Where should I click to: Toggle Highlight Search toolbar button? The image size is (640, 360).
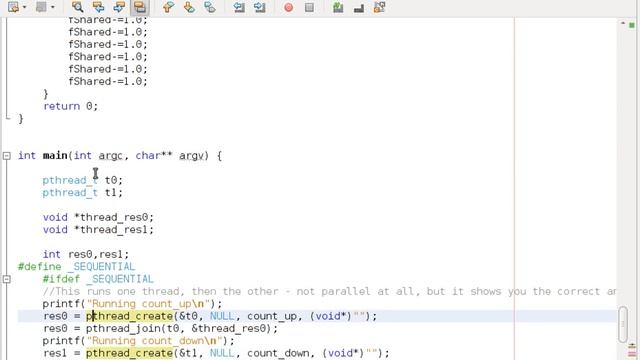coord(140,7)
